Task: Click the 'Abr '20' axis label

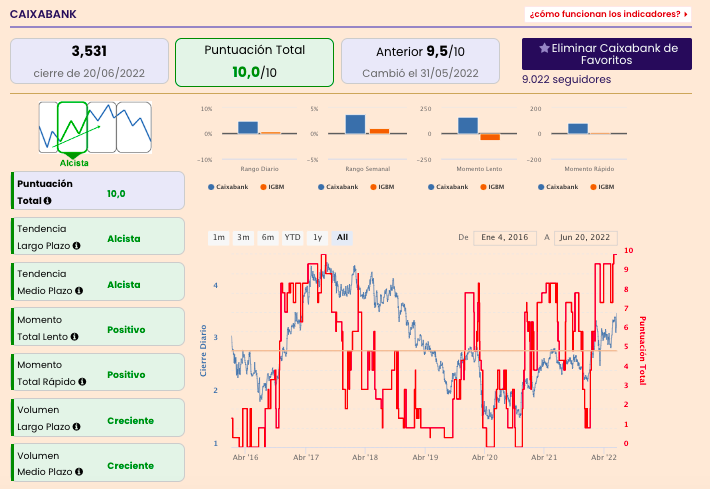Action: [x=485, y=457]
